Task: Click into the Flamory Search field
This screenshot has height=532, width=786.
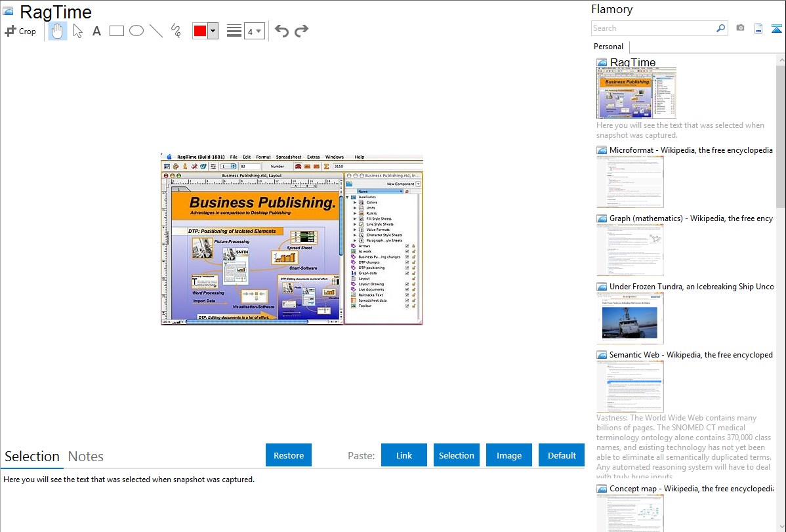Action: 653,28
